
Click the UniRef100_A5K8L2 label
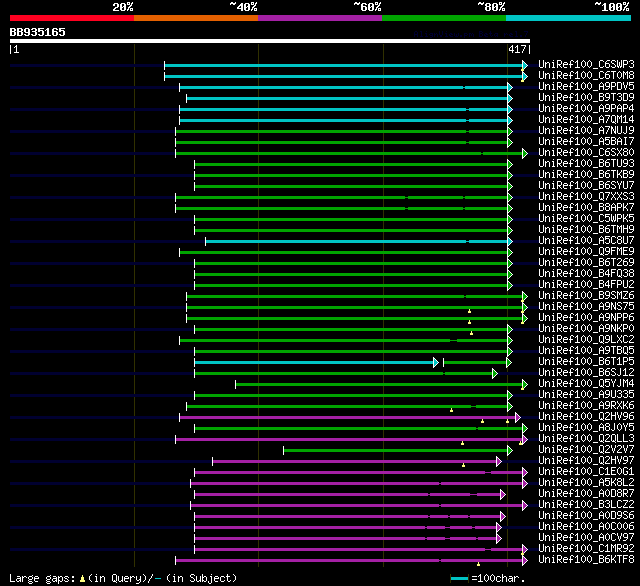(586, 483)
